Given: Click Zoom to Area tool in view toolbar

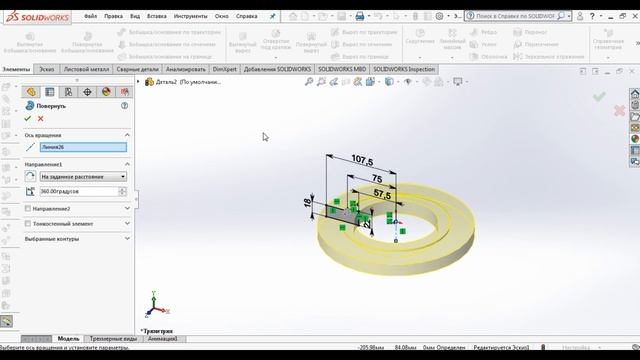Looking at the screenshot, I should pos(321,82).
